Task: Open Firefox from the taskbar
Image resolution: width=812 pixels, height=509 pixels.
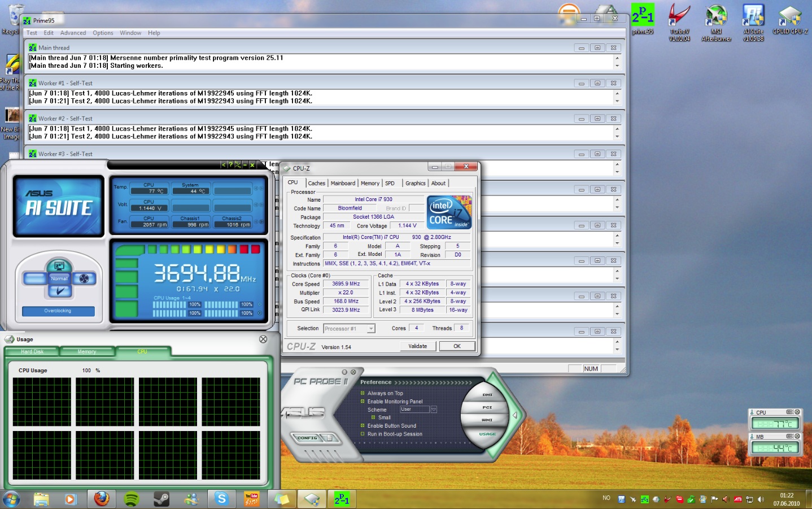Action: pyautogui.click(x=102, y=499)
